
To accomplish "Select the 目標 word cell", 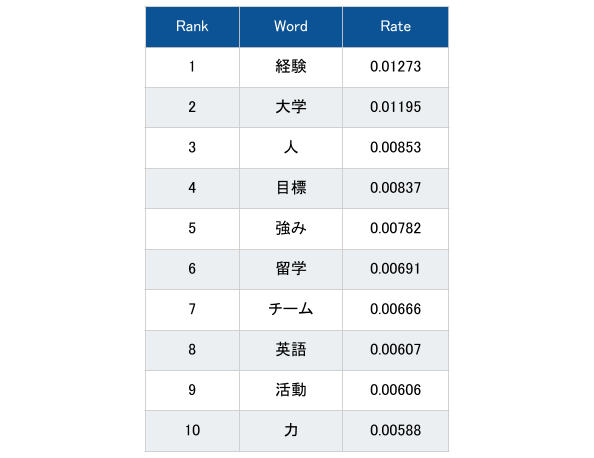I will 291,188.
